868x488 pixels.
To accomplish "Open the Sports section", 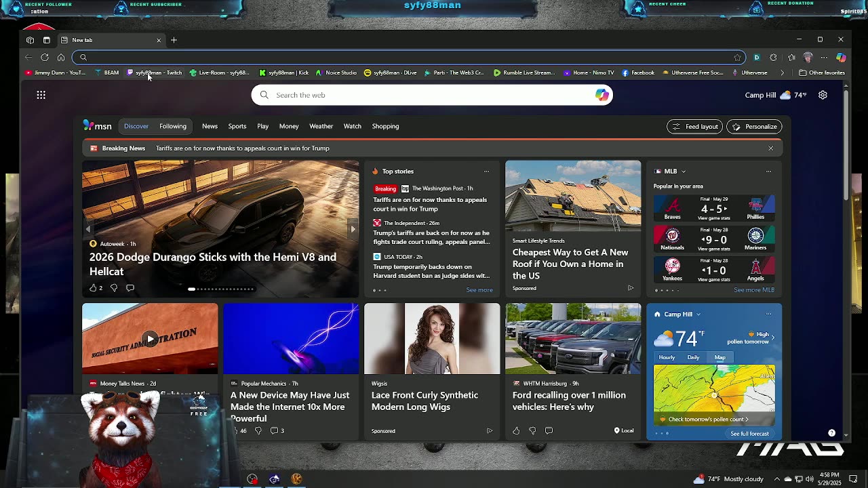I will [x=237, y=126].
